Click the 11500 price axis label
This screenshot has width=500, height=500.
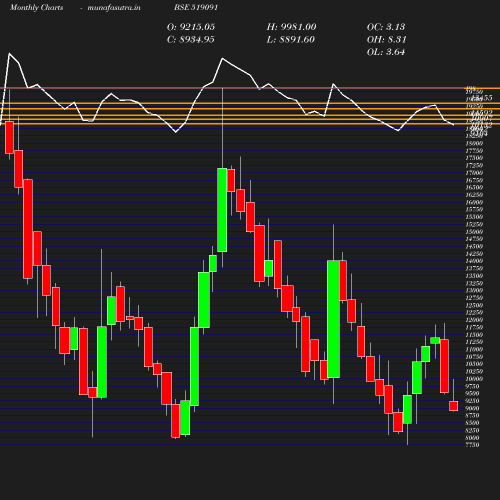[x=474, y=335]
